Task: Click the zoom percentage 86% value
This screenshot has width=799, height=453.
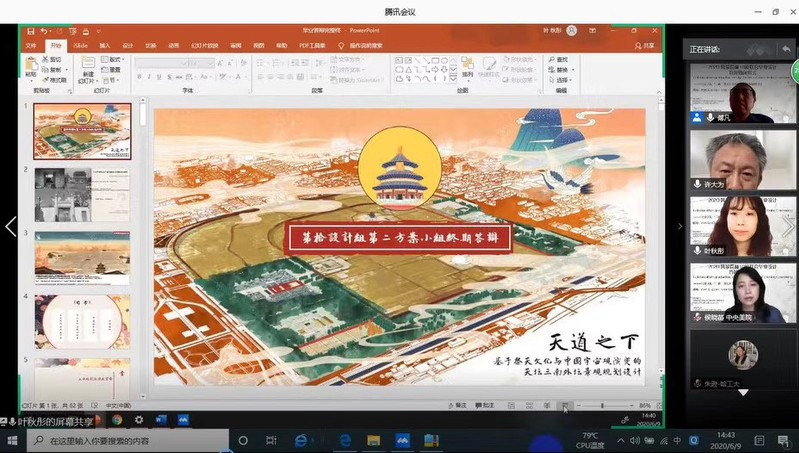Action: pyautogui.click(x=645, y=406)
